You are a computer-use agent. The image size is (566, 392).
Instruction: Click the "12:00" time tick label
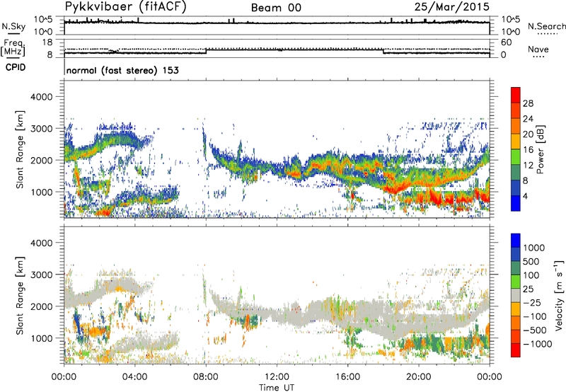(277, 377)
